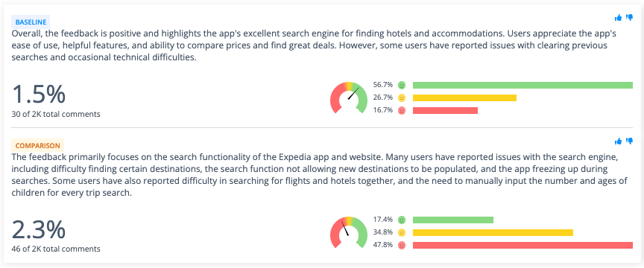Open the 46 of 2K total comments
The width and height of the screenshot is (644, 268).
pos(56,249)
